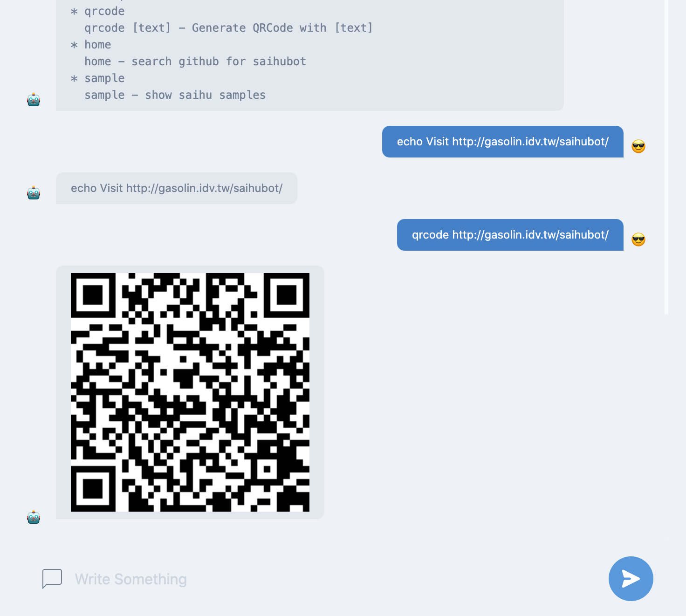Click robot avatar beside echo reply
Image resolution: width=686 pixels, height=616 pixels.
point(34,192)
